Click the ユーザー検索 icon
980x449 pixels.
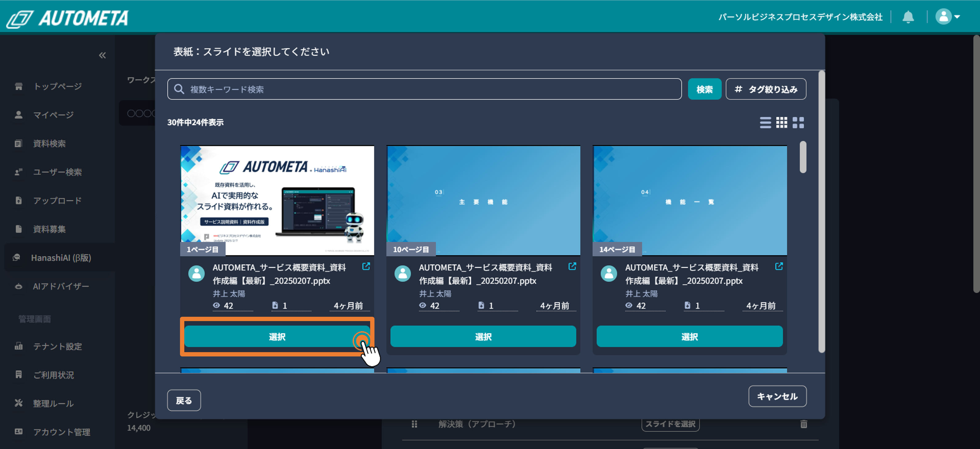pyautogui.click(x=19, y=172)
